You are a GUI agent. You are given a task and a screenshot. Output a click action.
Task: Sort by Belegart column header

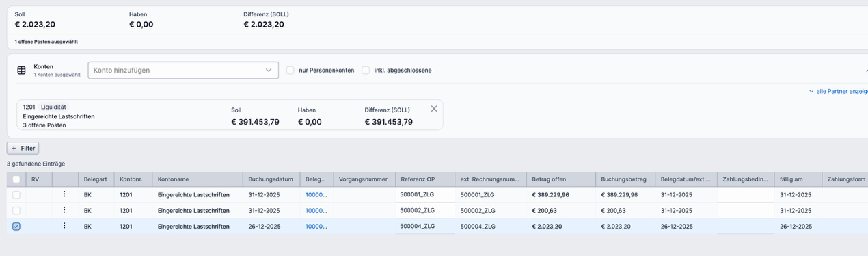click(96, 179)
